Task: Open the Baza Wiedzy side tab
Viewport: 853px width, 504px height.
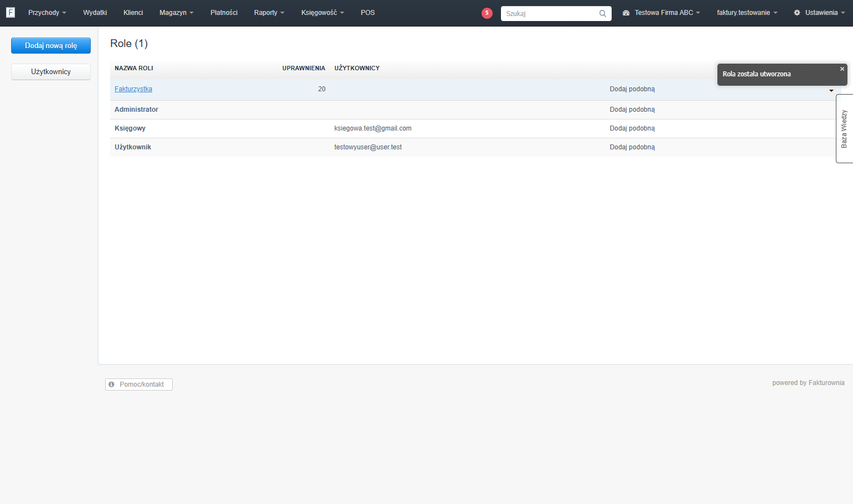Action: click(844, 129)
